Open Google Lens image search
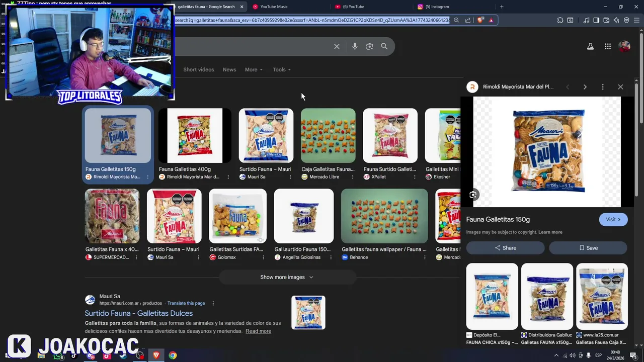The width and height of the screenshot is (644, 362). [369, 46]
